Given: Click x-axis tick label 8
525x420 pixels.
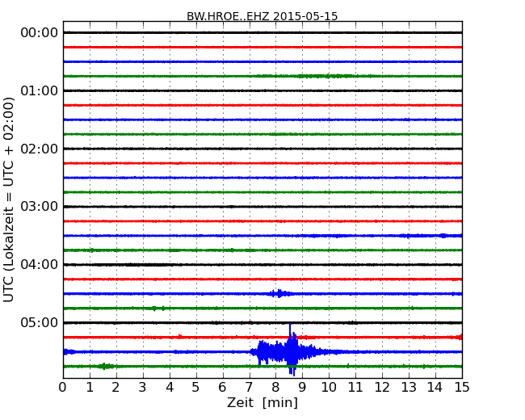Looking at the screenshot, I should pos(275,388).
